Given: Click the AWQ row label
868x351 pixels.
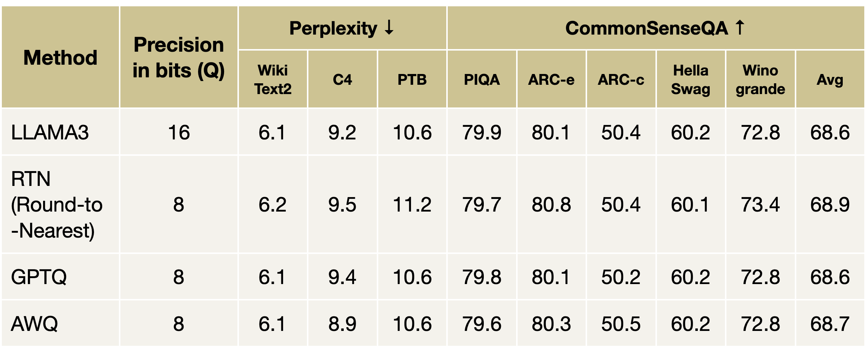Looking at the screenshot, I should (x=35, y=324).
